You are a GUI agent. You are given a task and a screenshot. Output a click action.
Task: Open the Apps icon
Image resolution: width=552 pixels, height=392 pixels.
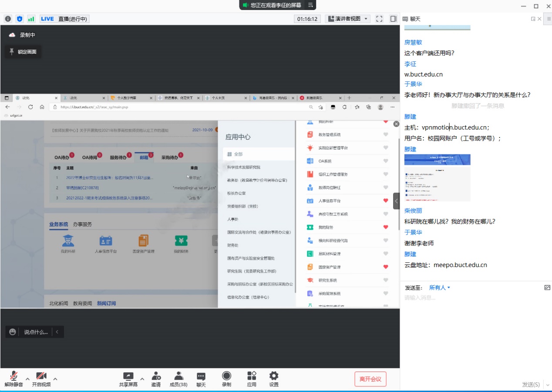[x=251, y=379]
